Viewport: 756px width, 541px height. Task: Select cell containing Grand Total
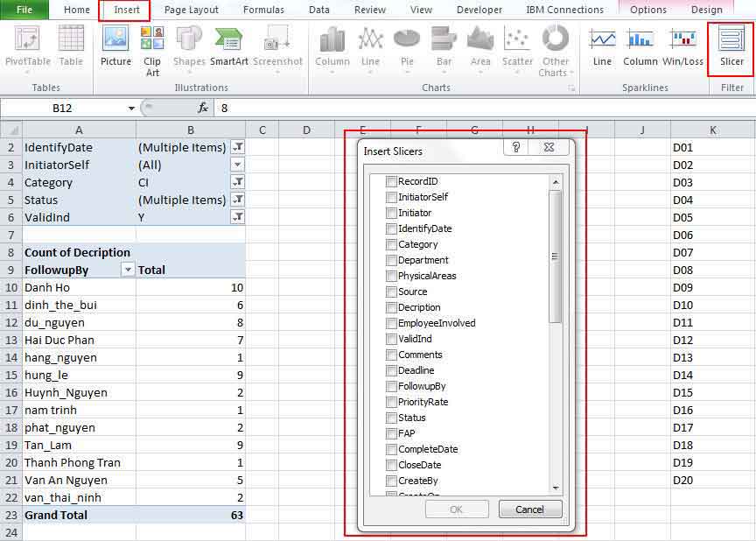click(x=79, y=515)
